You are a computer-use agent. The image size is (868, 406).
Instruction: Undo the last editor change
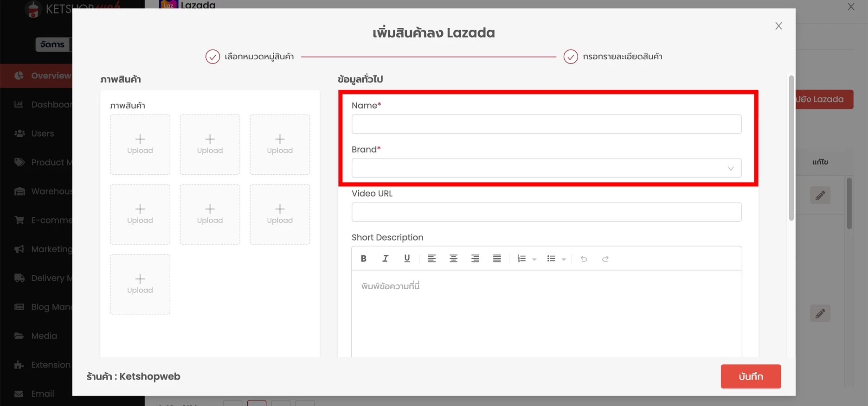(x=584, y=259)
